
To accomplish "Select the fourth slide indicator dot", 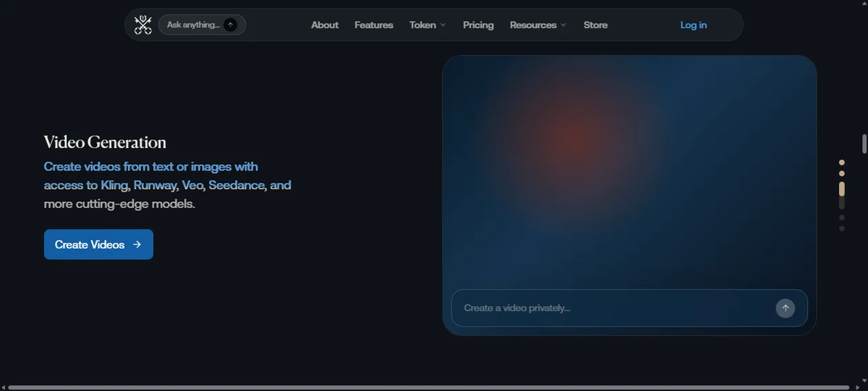I will (842, 217).
